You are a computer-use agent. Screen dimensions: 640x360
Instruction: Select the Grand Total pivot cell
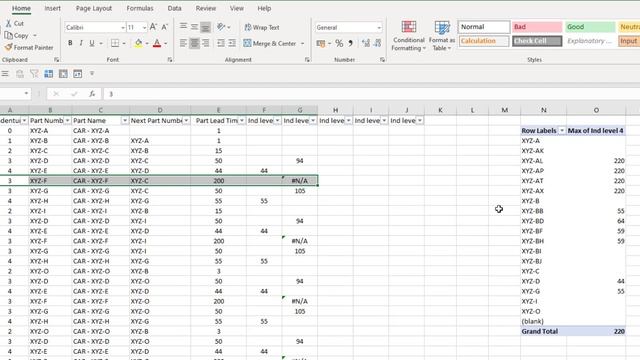(544, 331)
